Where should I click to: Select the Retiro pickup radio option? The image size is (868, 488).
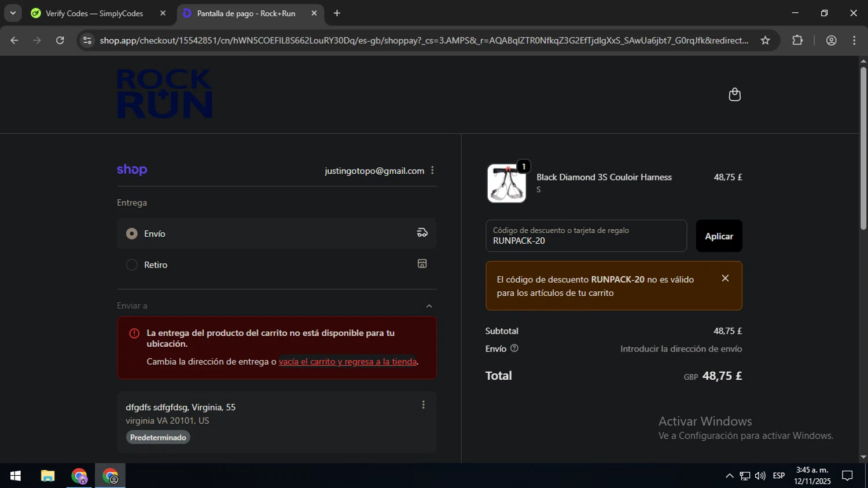pyautogui.click(x=132, y=265)
